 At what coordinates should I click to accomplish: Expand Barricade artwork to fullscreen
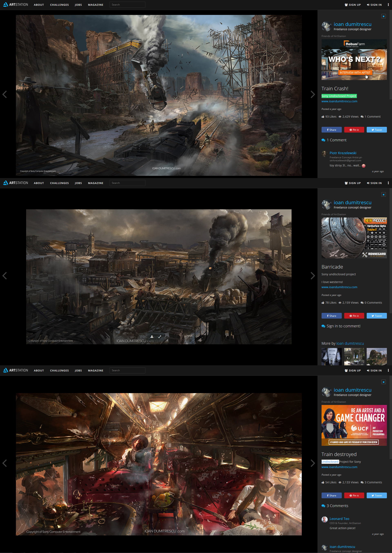click(x=160, y=337)
